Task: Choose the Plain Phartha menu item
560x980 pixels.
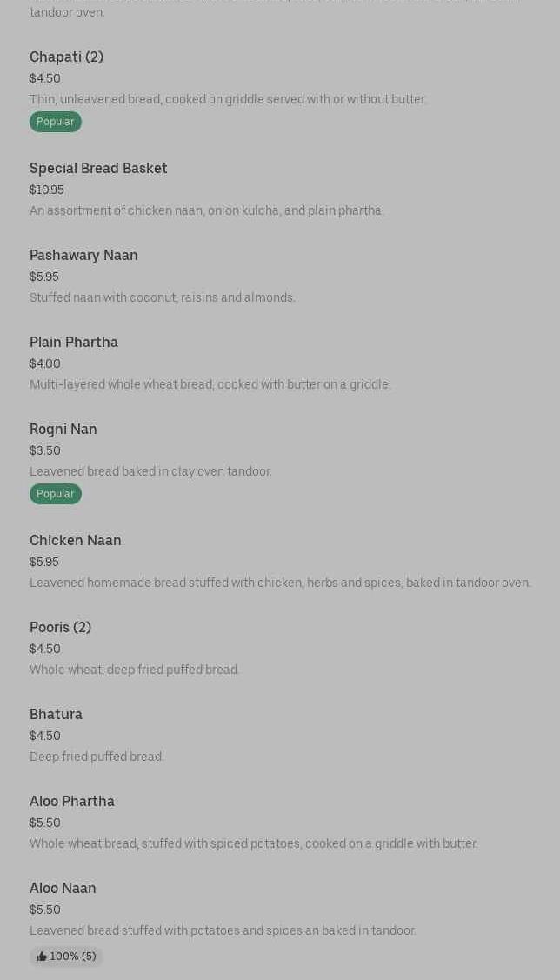Action: click(74, 343)
